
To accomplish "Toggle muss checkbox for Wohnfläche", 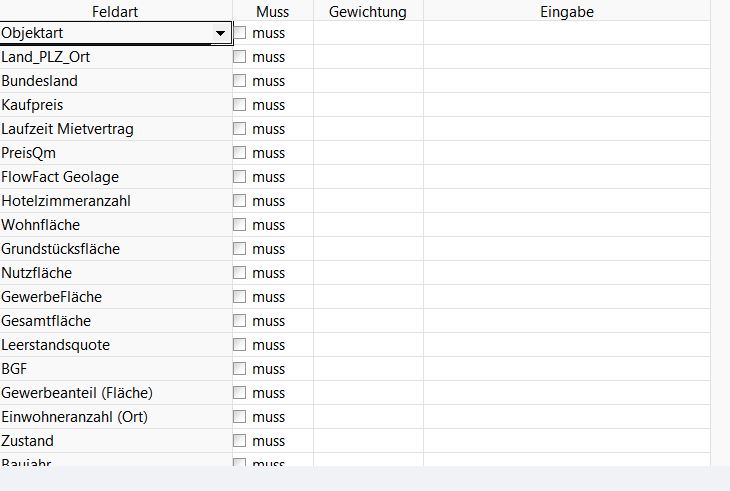I will pos(240,225).
